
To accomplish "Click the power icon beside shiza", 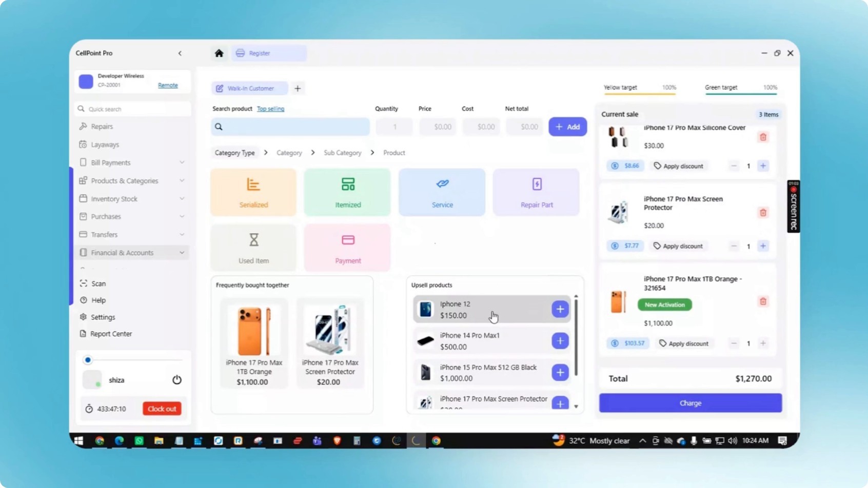I will pos(177,380).
